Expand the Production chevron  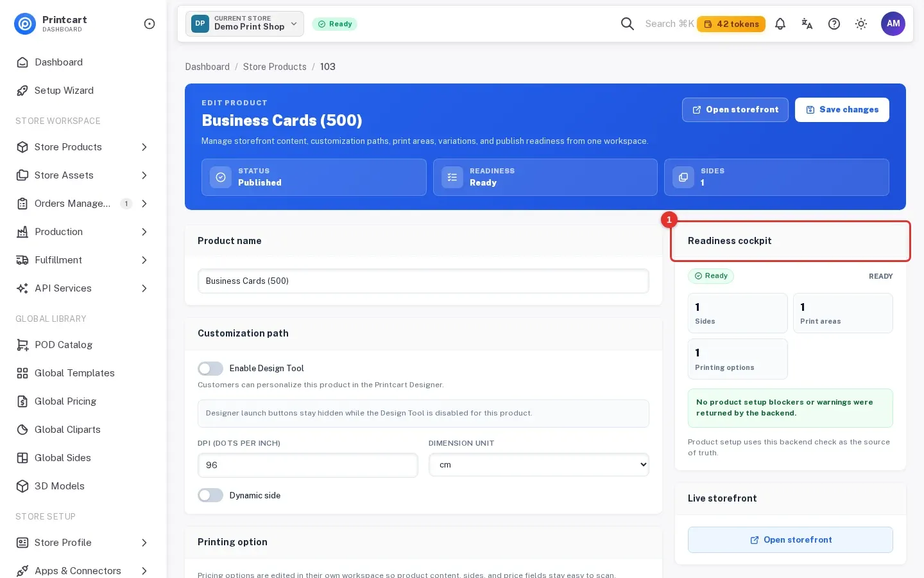144,232
